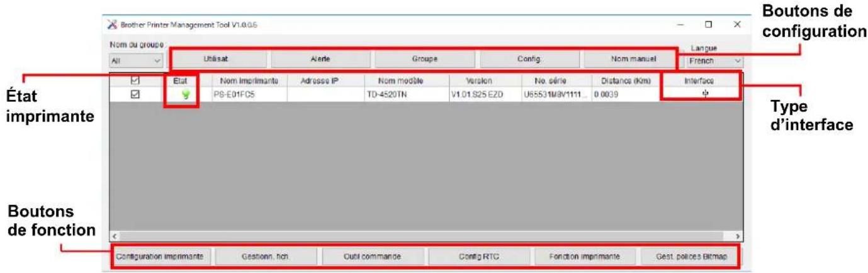Open the Nom du groupe dropdown
868x273 pixels.
pyautogui.click(x=137, y=61)
